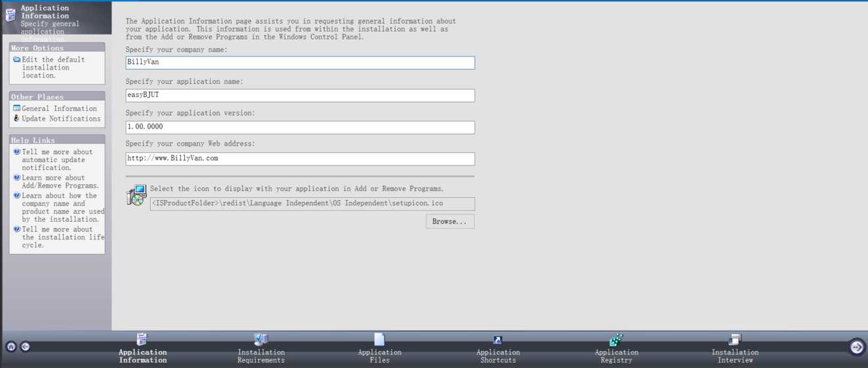
Task: Click the Application Shortcuts step icon
Action: coord(498,340)
